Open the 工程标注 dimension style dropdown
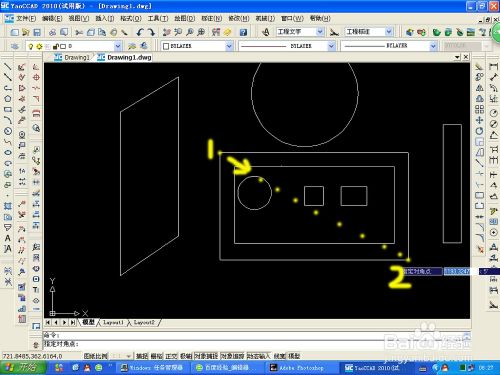The height and width of the screenshot is (375, 500). coord(389,32)
